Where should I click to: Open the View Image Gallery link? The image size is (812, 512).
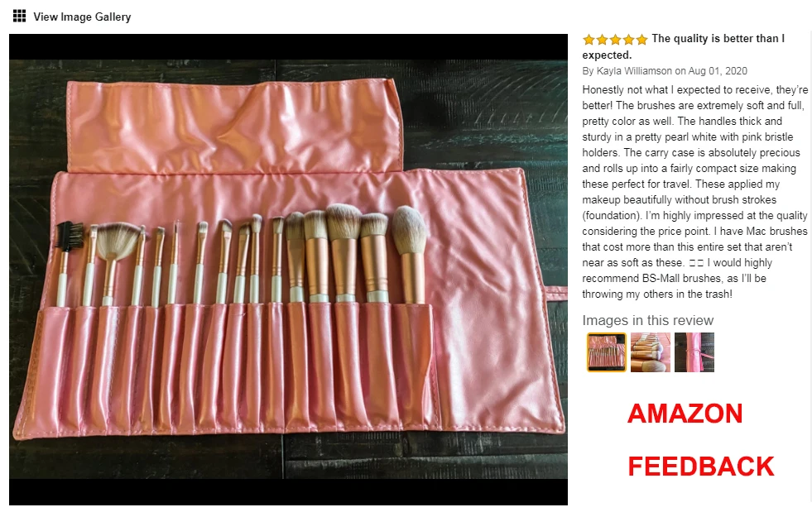[82, 17]
